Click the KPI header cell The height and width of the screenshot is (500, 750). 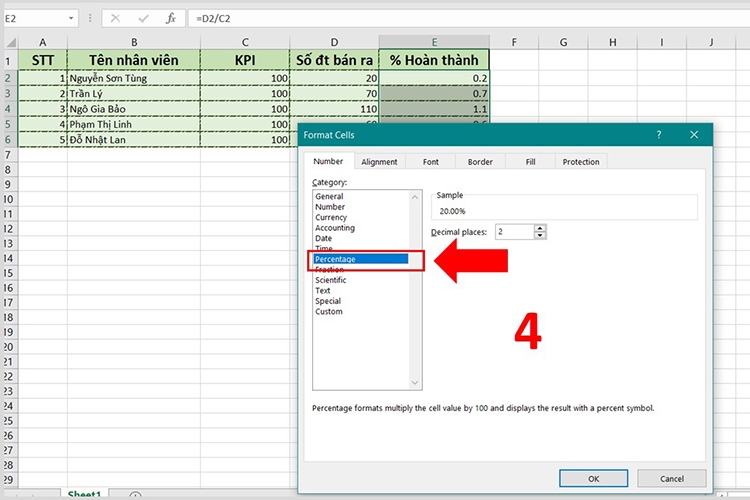click(245, 60)
